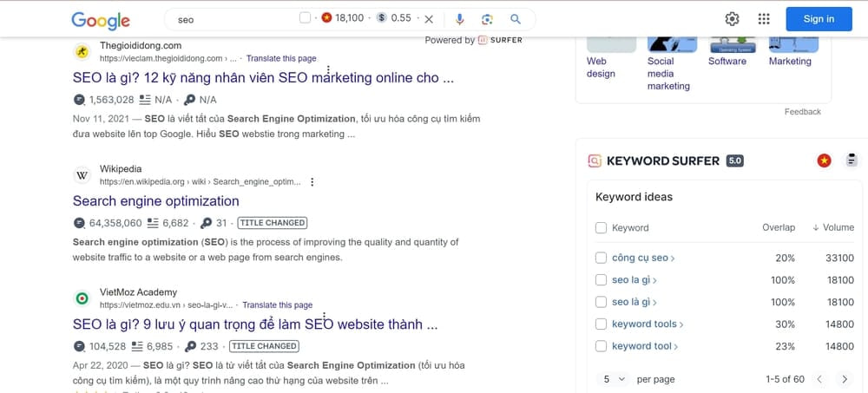This screenshot has width=868, height=393.
Task: Click word count icon beside 6,985
Action: click(x=137, y=346)
